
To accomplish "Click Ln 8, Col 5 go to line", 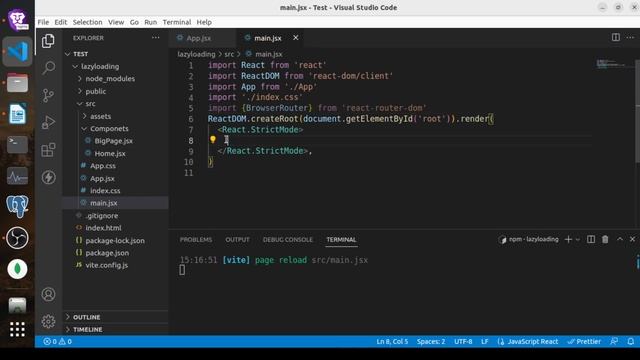I will pyautogui.click(x=392, y=342).
